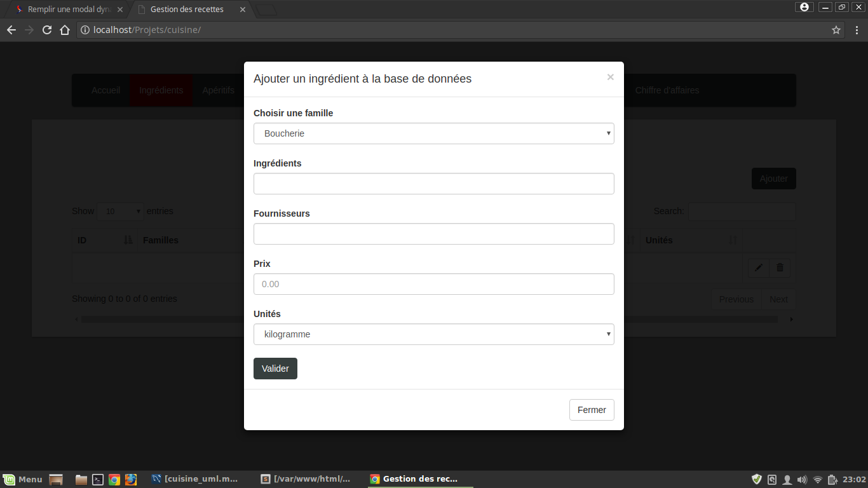Click the trash delete icon in table row
This screenshot has width=868, height=488.
tap(780, 268)
